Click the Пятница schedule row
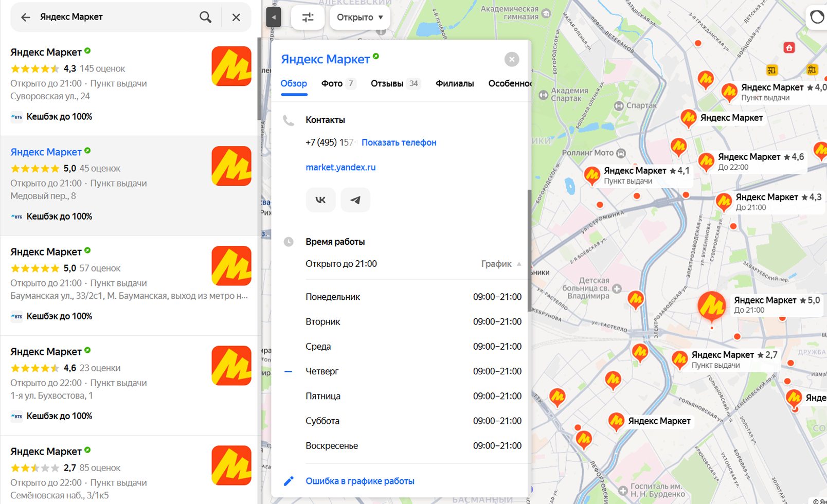The image size is (827, 504). [413, 396]
